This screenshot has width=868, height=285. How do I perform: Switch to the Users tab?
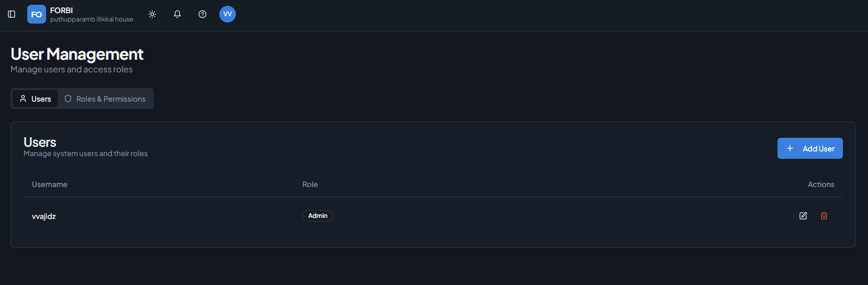(35, 99)
